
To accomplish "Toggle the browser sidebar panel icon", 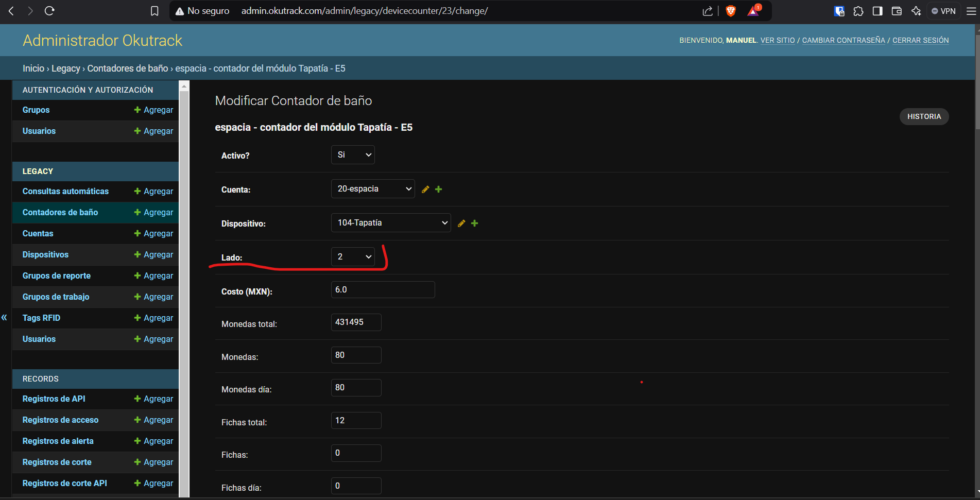I will pos(878,11).
